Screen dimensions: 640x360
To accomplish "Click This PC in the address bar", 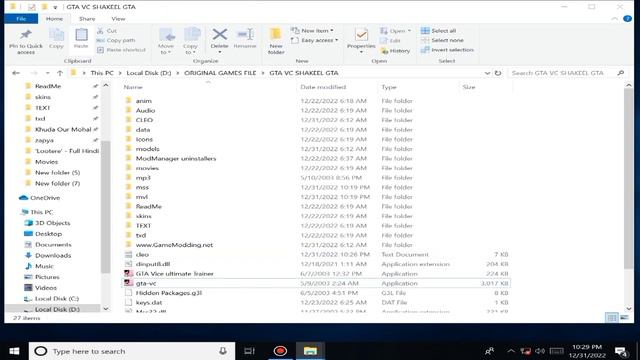I will pyautogui.click(x=102, y=73).
